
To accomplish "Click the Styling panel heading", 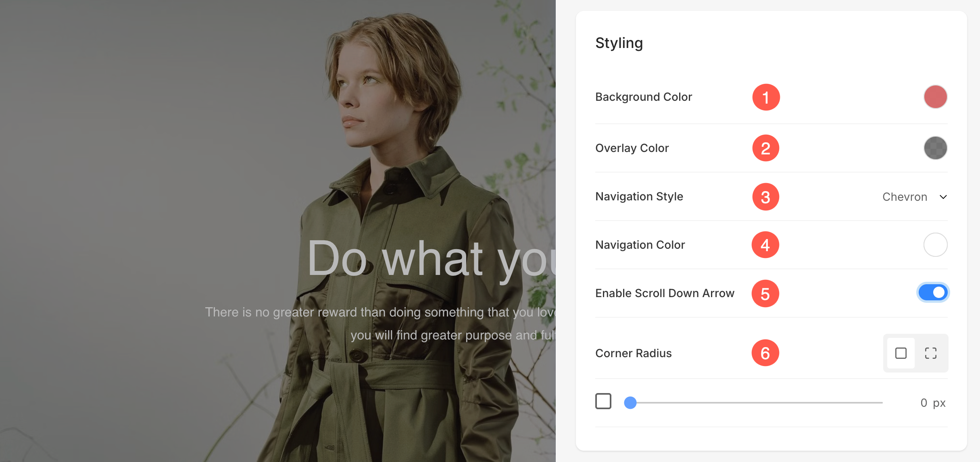I will pyautogui.click(x=619, y=43).
